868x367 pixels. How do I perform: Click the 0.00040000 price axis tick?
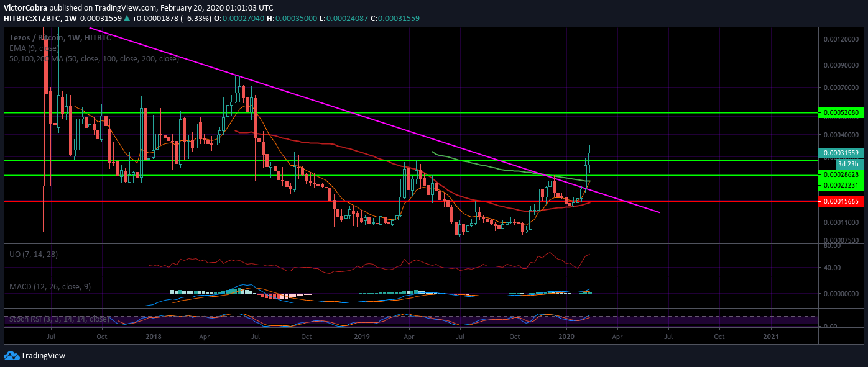(x=842, y=135)
